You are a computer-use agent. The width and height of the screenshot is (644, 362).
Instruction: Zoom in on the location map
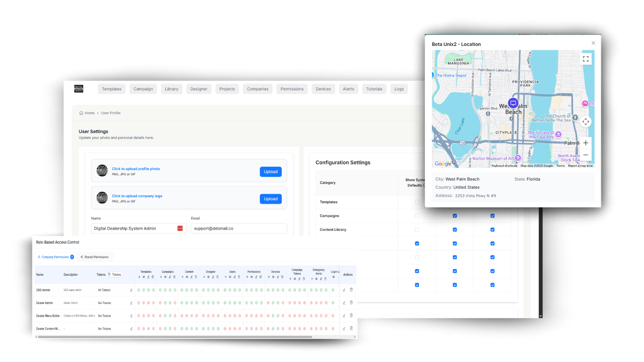586,143
